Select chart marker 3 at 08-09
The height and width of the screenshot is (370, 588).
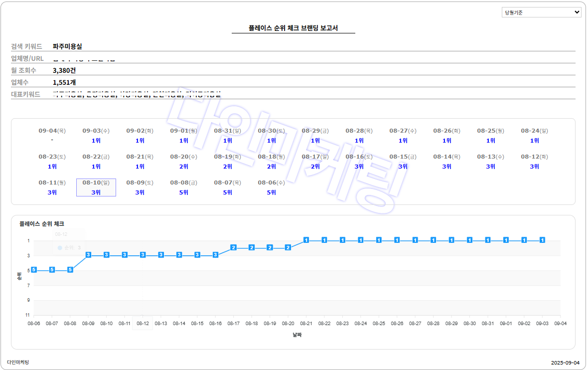pos(88,255)
